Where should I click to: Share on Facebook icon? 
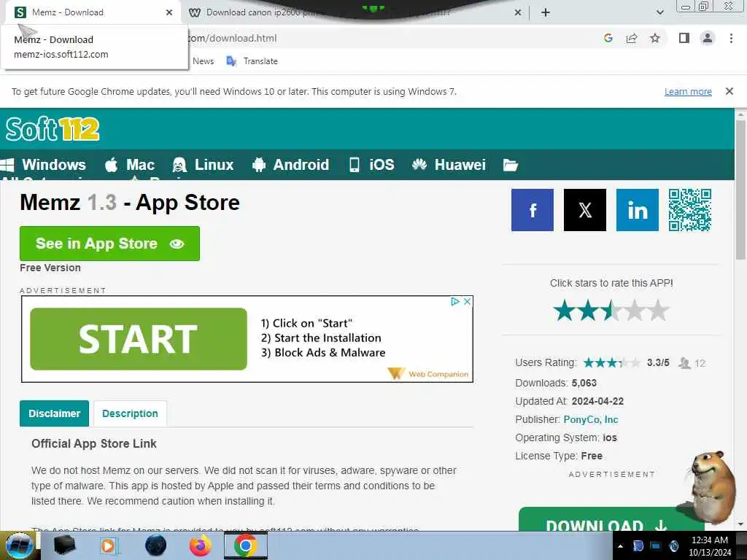(x=532, y=210)
